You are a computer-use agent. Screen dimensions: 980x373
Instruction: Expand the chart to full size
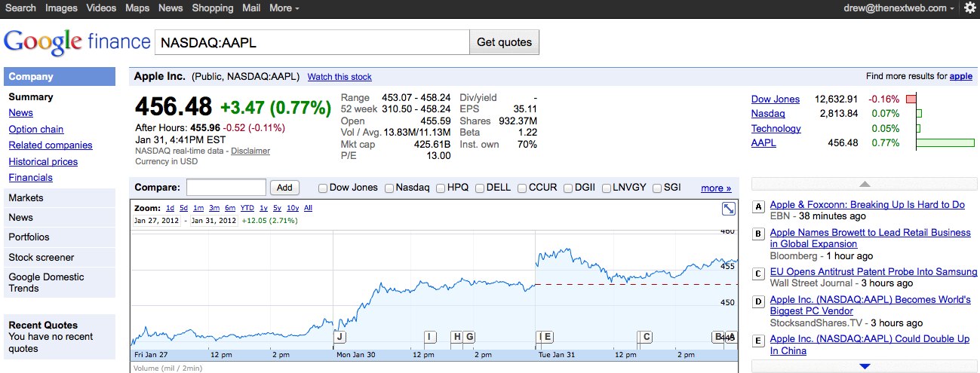click(729, 209)
